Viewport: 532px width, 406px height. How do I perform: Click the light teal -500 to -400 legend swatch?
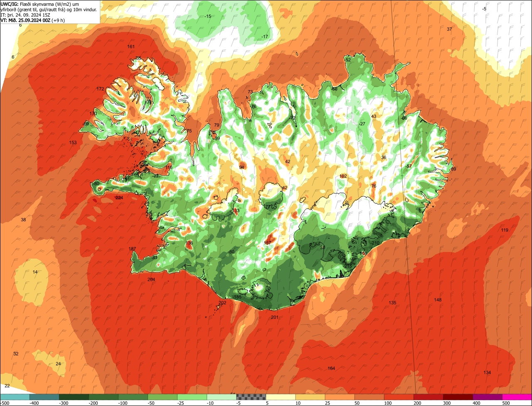pyautogui.click(x=15, y=397)
